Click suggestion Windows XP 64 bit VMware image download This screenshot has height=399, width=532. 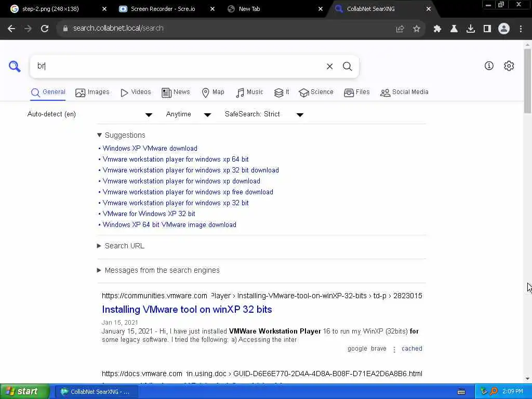coord(169,224)
